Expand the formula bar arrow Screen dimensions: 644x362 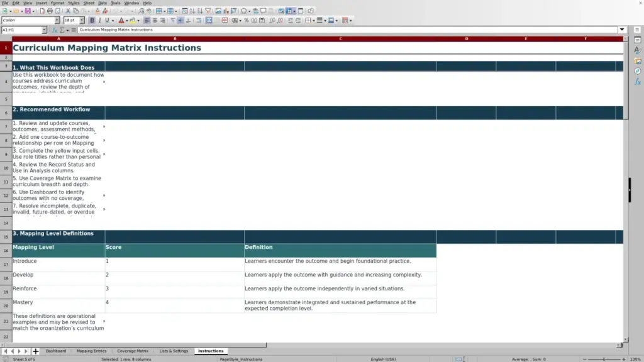click(622, 30)
